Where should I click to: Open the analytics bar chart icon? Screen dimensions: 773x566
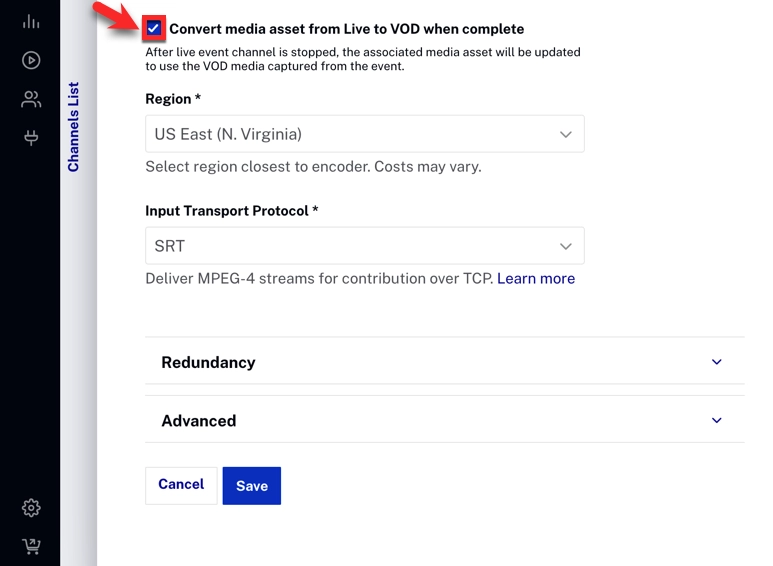[31, 22]
